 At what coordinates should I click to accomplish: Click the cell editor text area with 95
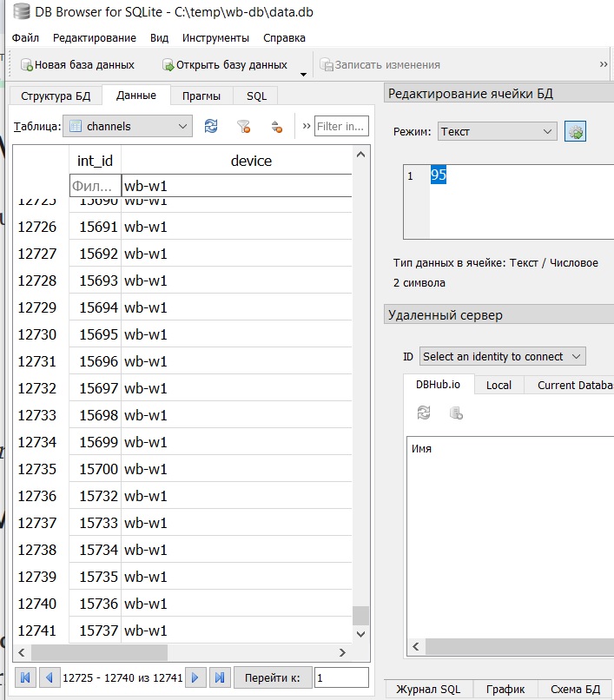[509, 201]
